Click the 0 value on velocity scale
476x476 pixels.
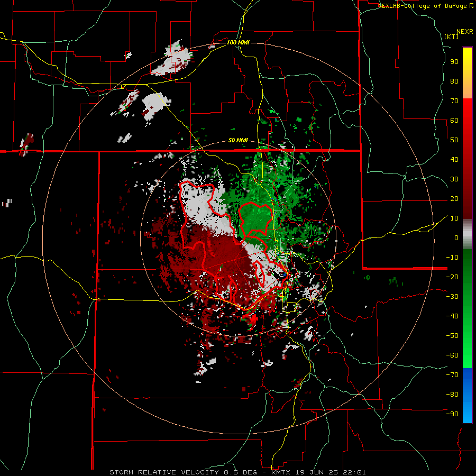(456, 238)
